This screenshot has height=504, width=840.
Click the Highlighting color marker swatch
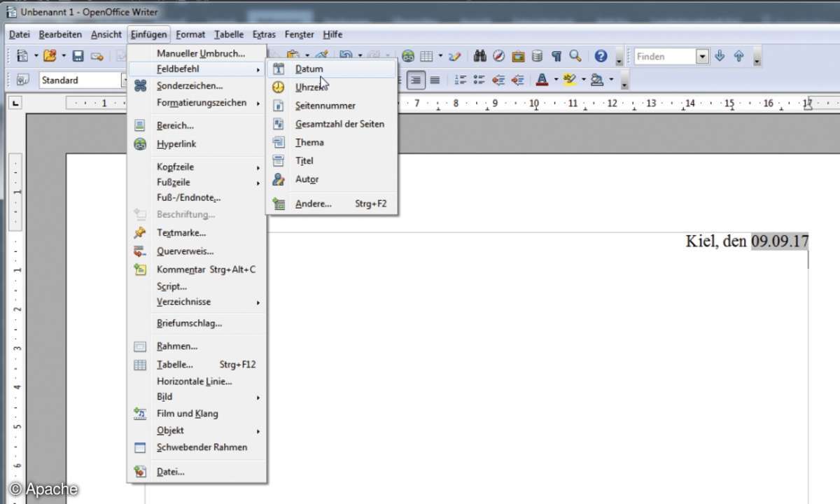click(569, 80)
